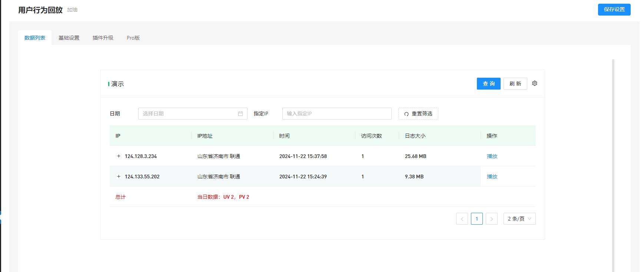
Task: Go to previous page arrow
Action: click(462, 219)
